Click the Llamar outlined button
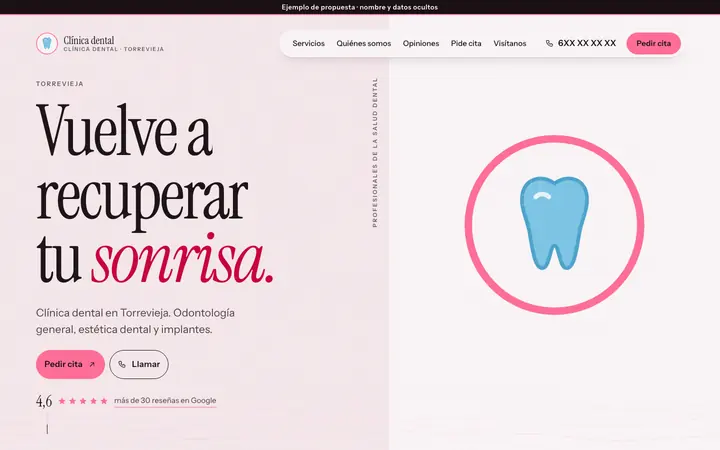The width and height of the screenshot is (720, 450). [x=139, y=365]
